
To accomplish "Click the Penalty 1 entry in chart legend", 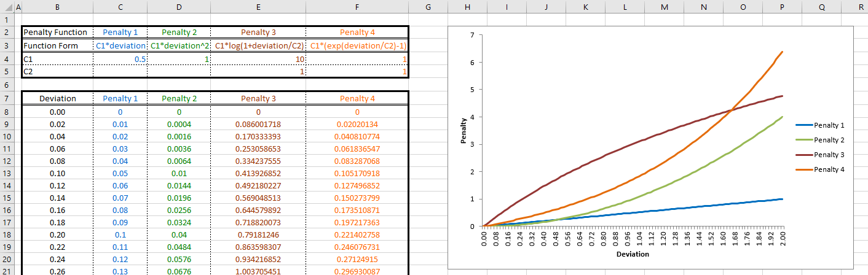I will point(829,125).
